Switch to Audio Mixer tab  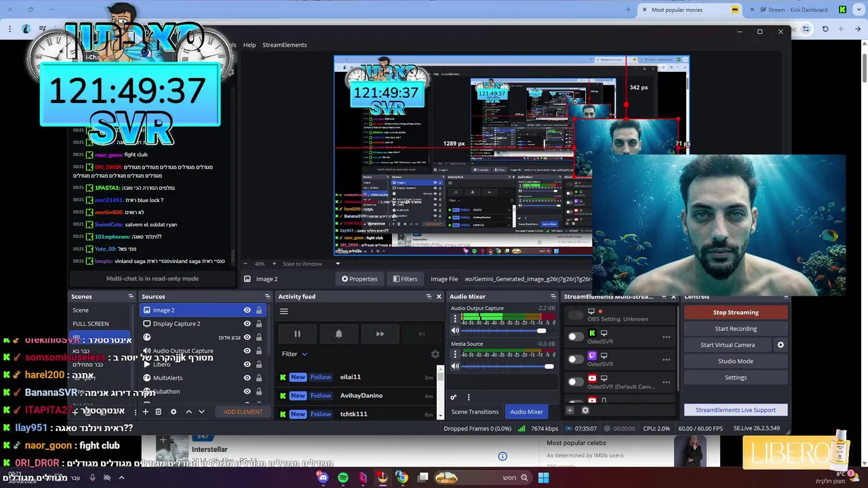[526, 411]
